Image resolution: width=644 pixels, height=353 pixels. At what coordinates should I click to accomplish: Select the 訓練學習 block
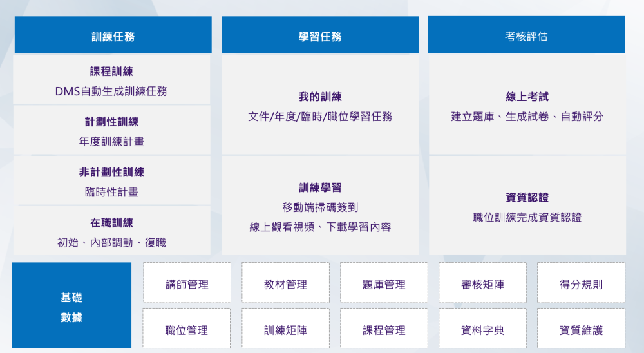click(320, 206)
